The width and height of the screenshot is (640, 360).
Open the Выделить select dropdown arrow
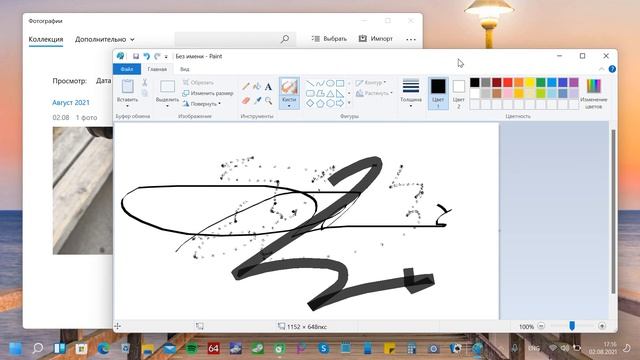[167, 106]
